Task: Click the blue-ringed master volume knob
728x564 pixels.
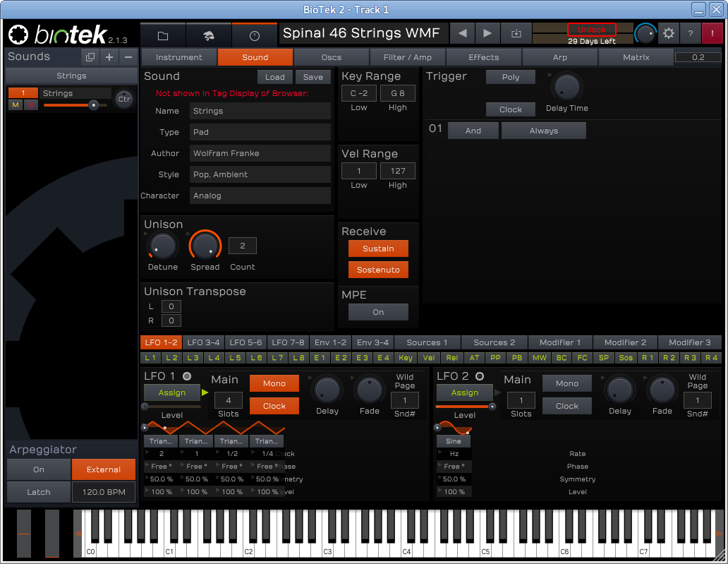Action: click(645, 34)
